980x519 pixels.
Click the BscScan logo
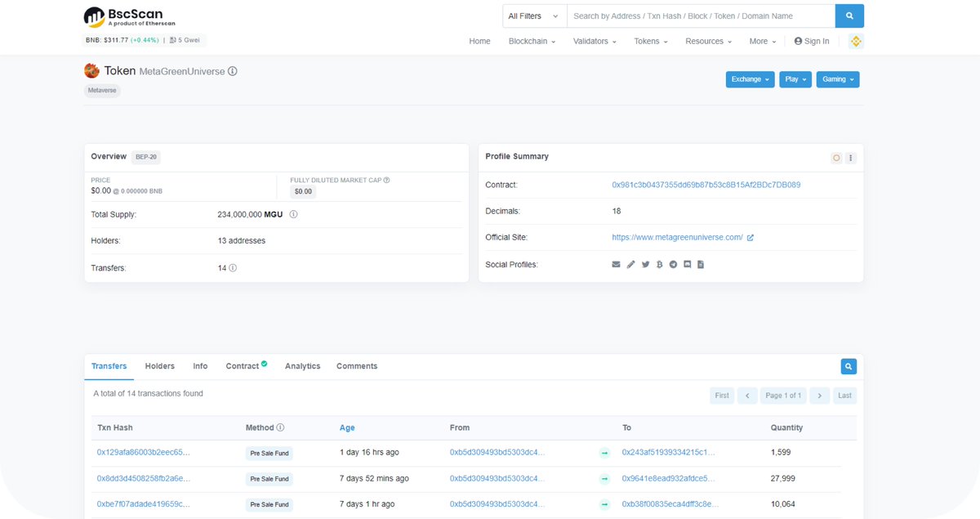pyautogui.click(x=130, y=16)
